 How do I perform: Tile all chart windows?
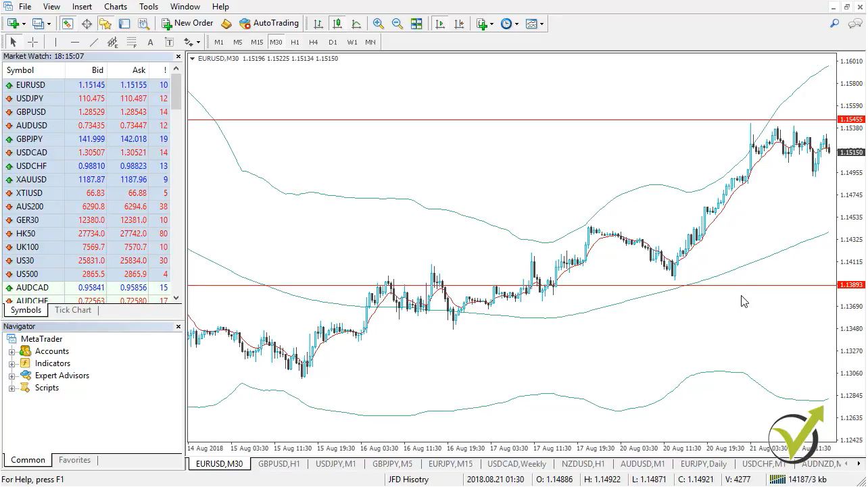416,24
